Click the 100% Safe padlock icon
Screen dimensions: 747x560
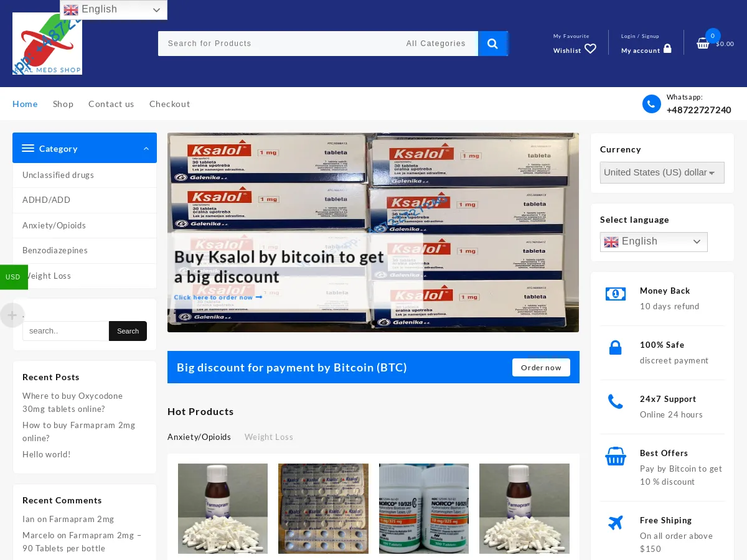[x=615, y=347]
